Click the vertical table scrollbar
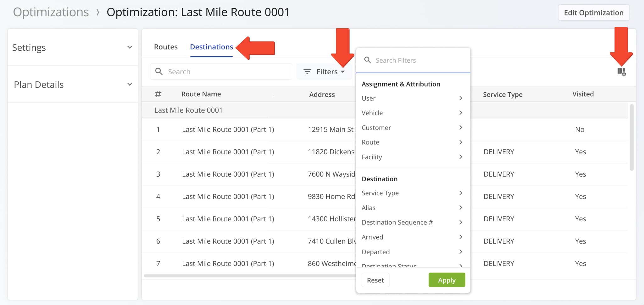 [631, 137]
